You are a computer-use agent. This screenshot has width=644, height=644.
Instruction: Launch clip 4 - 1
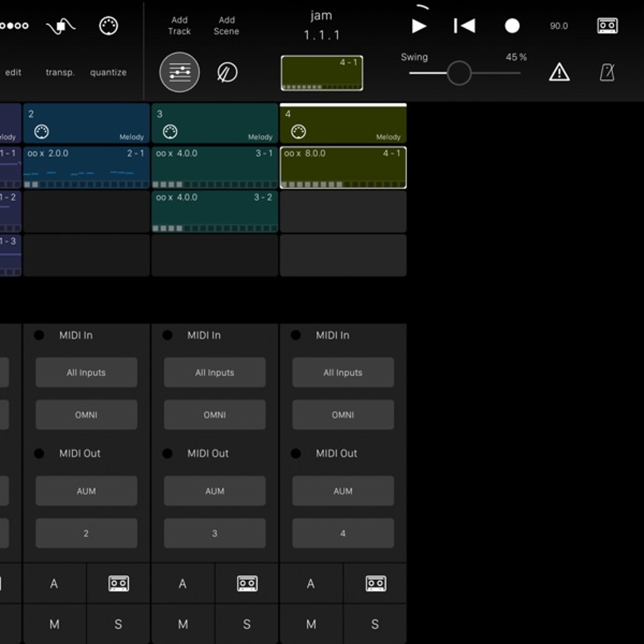click(x=343, y=168)
